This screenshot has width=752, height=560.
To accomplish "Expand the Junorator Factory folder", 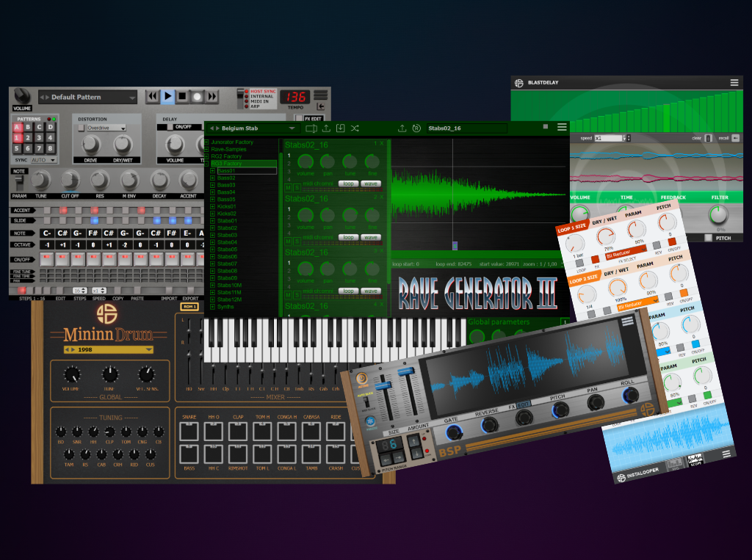I will 208,142.
